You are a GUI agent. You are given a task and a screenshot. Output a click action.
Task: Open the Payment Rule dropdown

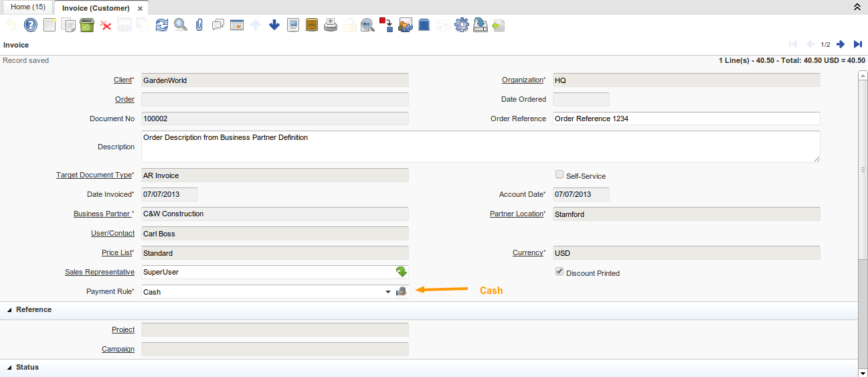point(388,292)
